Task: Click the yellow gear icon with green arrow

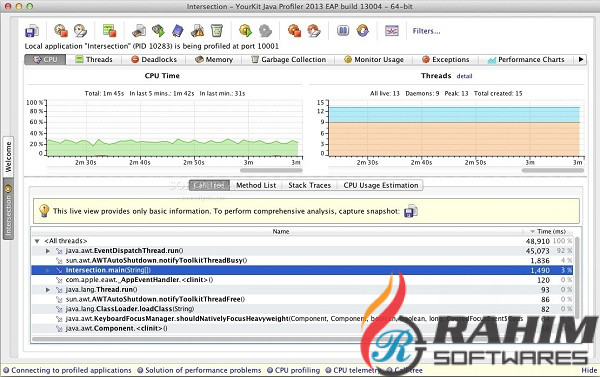Action: tap(246, 31)
